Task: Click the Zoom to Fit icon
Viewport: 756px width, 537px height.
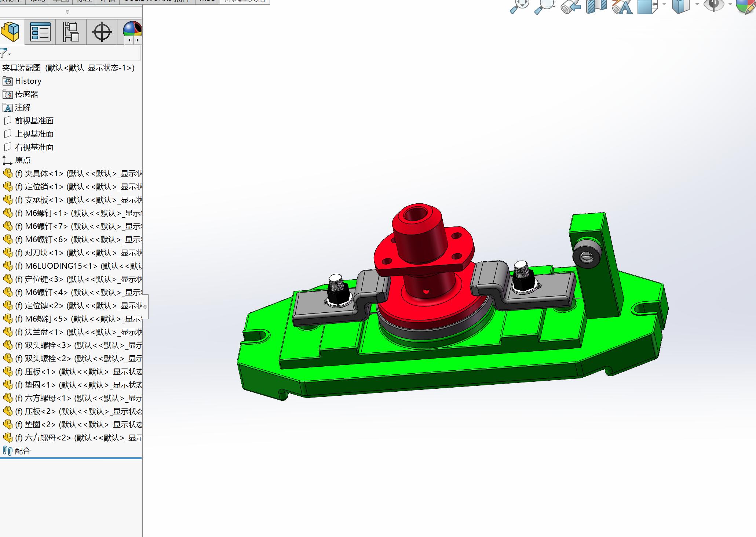Action: click(519, 6)
